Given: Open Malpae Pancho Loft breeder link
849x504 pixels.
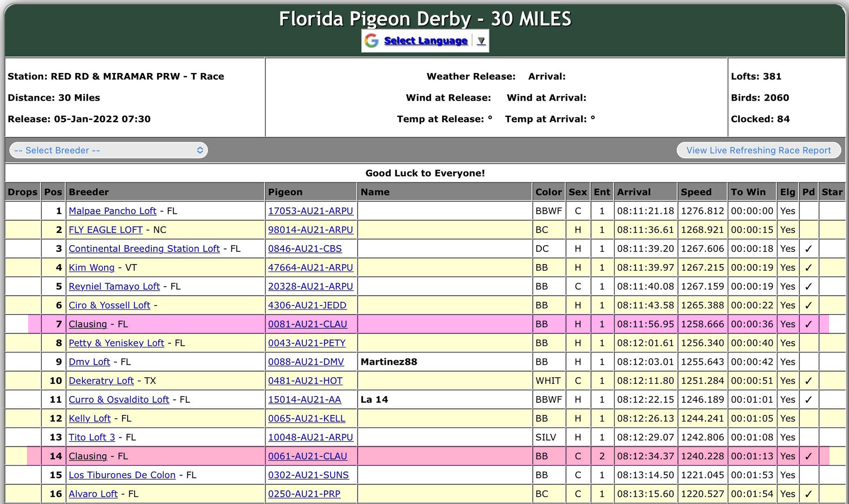Looking at the screenshot, I should tap(112, 211).
